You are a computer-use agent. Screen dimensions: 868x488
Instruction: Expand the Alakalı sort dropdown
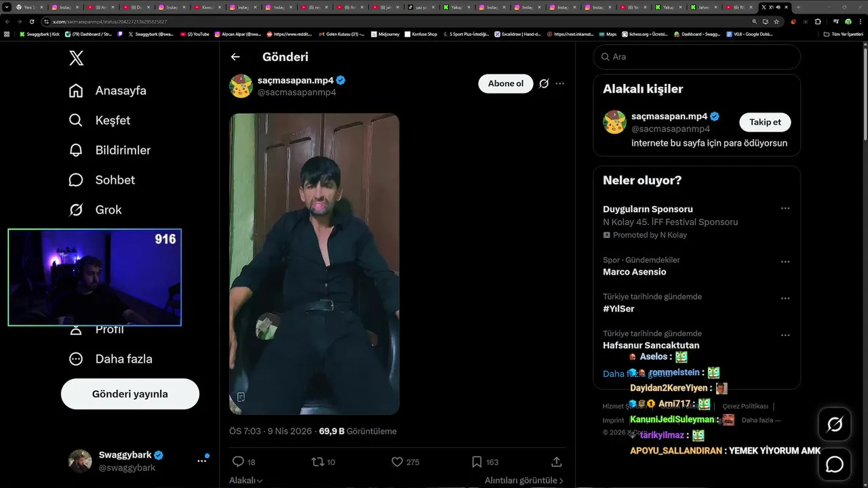246,481
